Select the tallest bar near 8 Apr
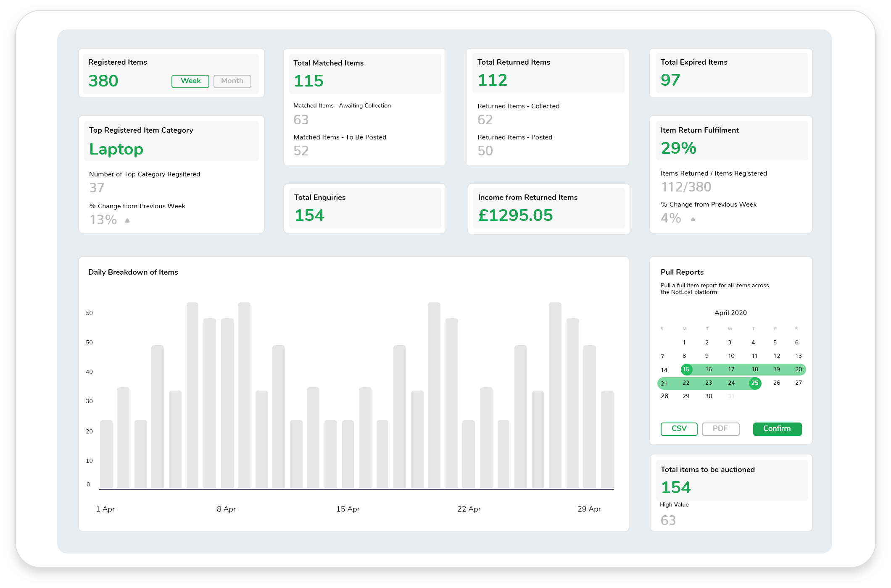 coord(244,395)
